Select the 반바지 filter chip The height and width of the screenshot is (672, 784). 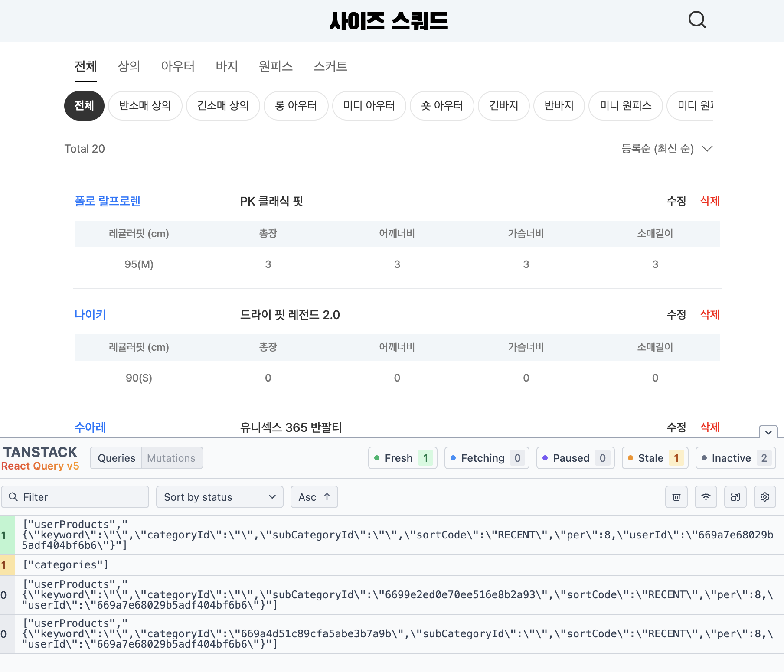pyautogui.click(x=559, y=105)
